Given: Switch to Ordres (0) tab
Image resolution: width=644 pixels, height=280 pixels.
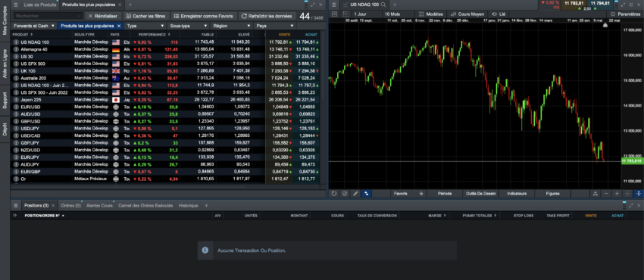Looking at the screenshot, I should pyautogui.click(x=70, y=205).
